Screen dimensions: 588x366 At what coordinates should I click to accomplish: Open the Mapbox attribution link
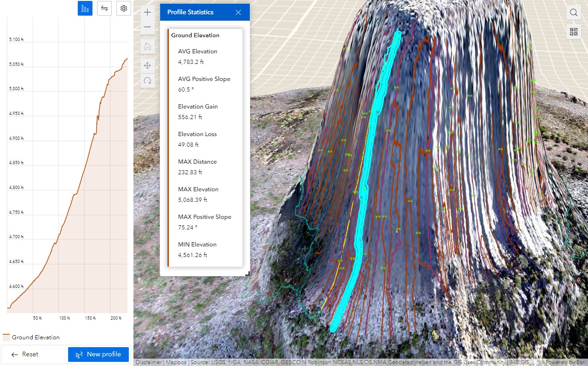point(176,362)
